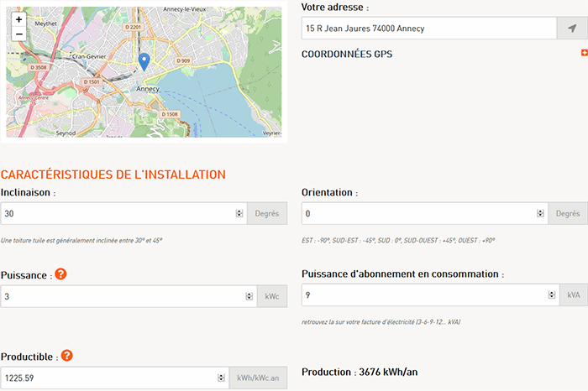Focus the Puissance d'abonnement input field
Image resolution: width=588 pixels, height=391 pixels.
424,295
